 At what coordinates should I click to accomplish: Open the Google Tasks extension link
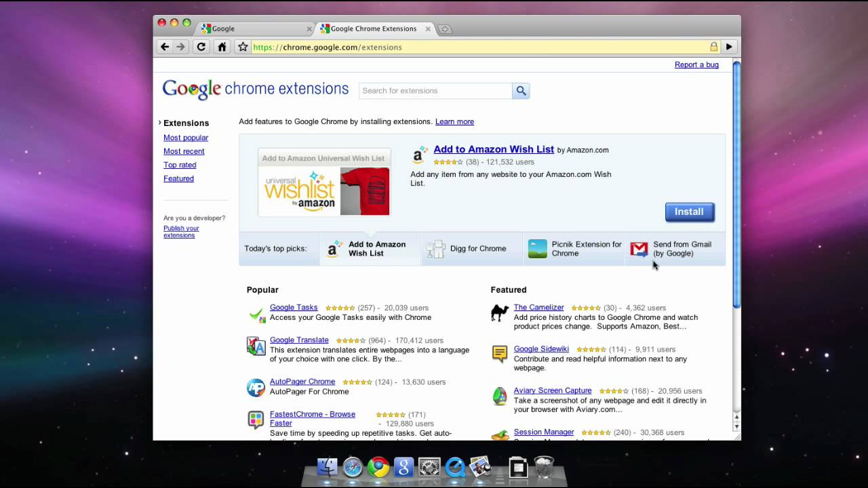[294, 308]
